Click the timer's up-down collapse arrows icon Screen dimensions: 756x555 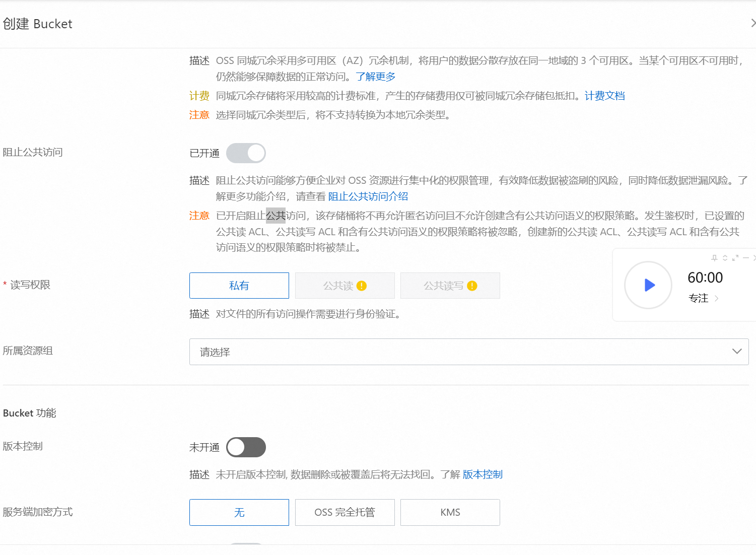[725, 258]
